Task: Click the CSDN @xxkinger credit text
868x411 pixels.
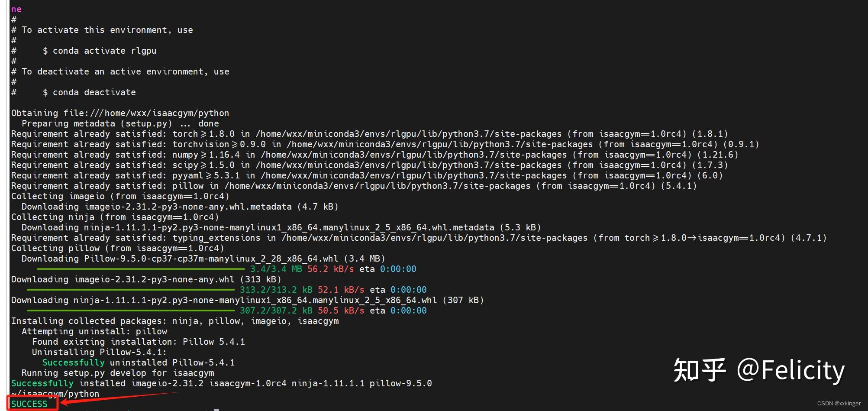Action: click(839, 403)
